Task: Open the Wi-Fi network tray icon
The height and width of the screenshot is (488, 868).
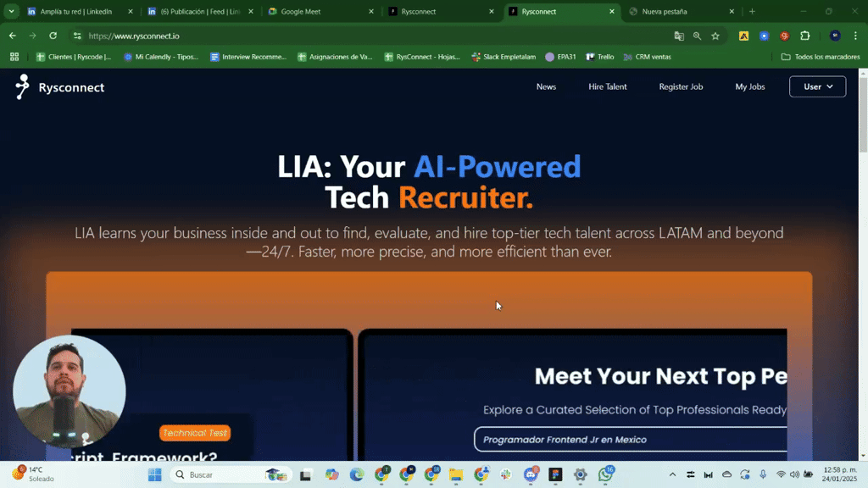Action: coord(781,474)
